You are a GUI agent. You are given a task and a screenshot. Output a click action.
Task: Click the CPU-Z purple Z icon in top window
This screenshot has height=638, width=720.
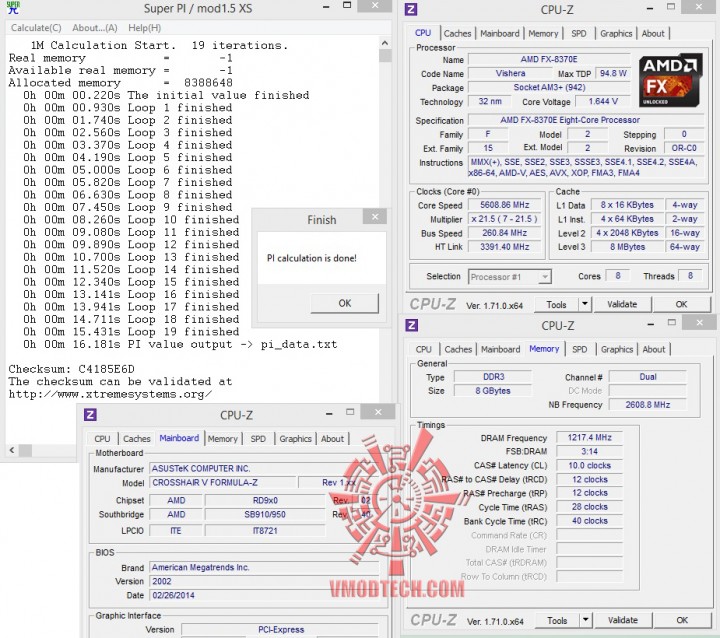click(411, 9)
